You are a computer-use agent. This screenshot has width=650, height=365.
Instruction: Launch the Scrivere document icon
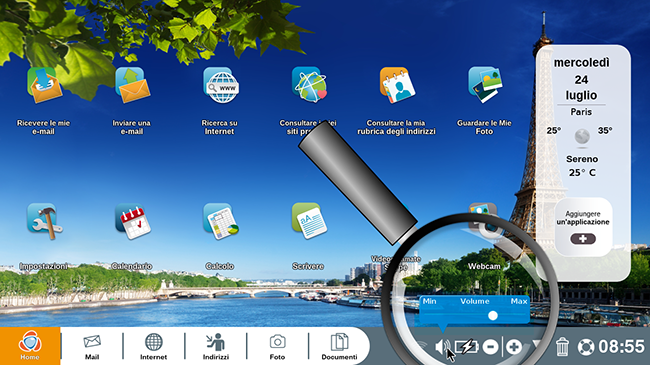pos(309,221)
